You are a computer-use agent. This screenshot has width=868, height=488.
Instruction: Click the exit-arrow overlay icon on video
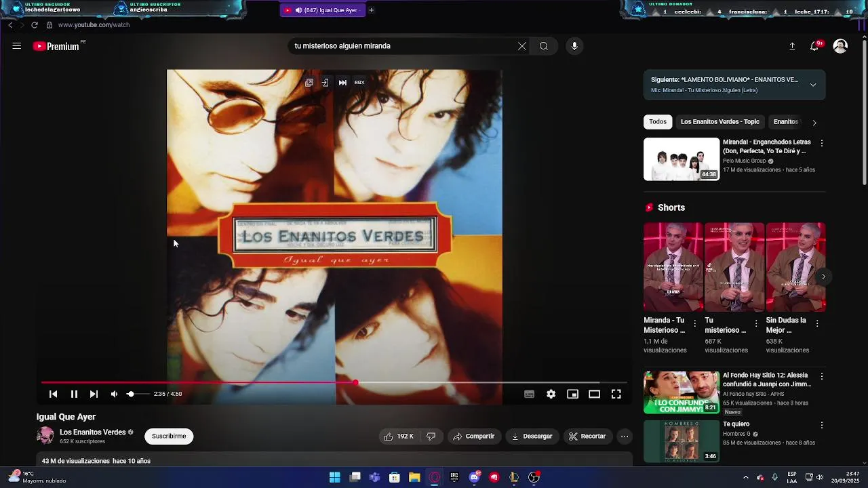(x=325, y=83)
